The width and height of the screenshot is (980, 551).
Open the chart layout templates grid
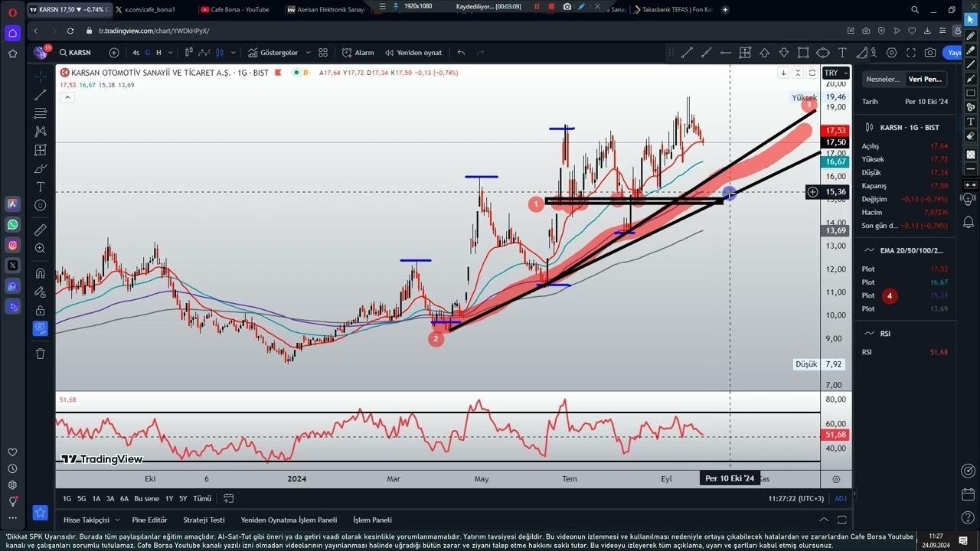click(x=323, y=53)
